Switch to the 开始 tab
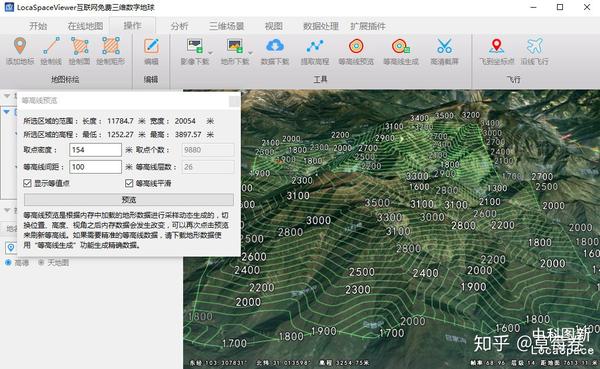600x369 pixels. click(x=38, y=26)
